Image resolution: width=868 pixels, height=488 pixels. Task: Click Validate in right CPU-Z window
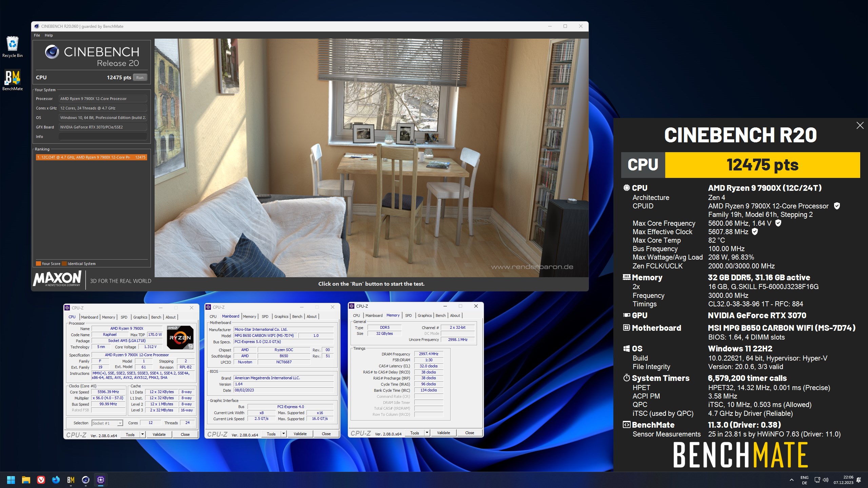443,433
